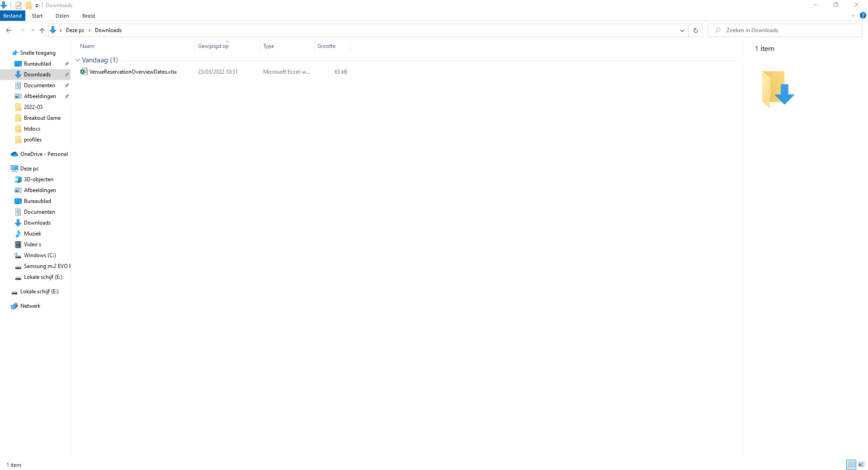Sort by Naam column header
868x470 pixels.
pos(137,46)
